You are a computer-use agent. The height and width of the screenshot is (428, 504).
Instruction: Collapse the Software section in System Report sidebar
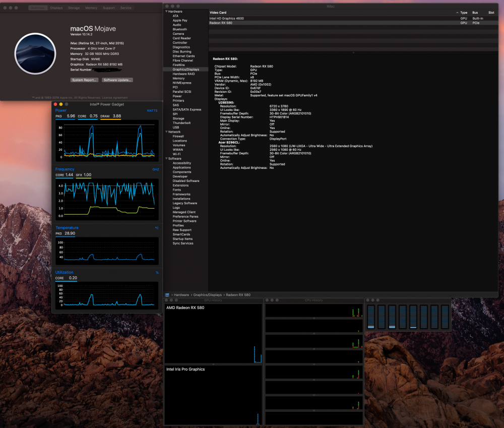coord(166,158)
